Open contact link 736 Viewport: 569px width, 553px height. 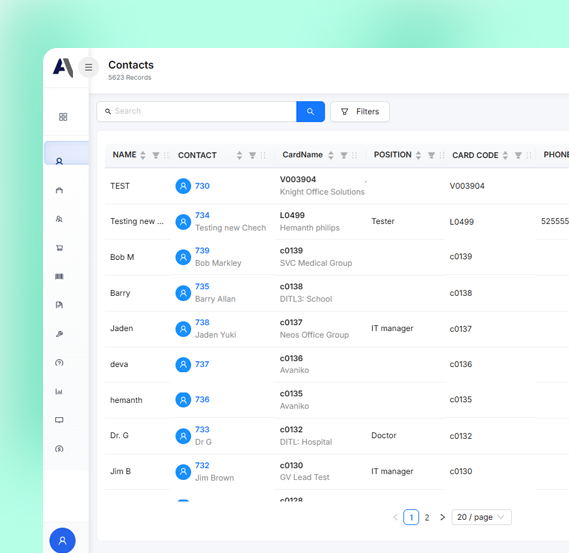click(202, 399)
